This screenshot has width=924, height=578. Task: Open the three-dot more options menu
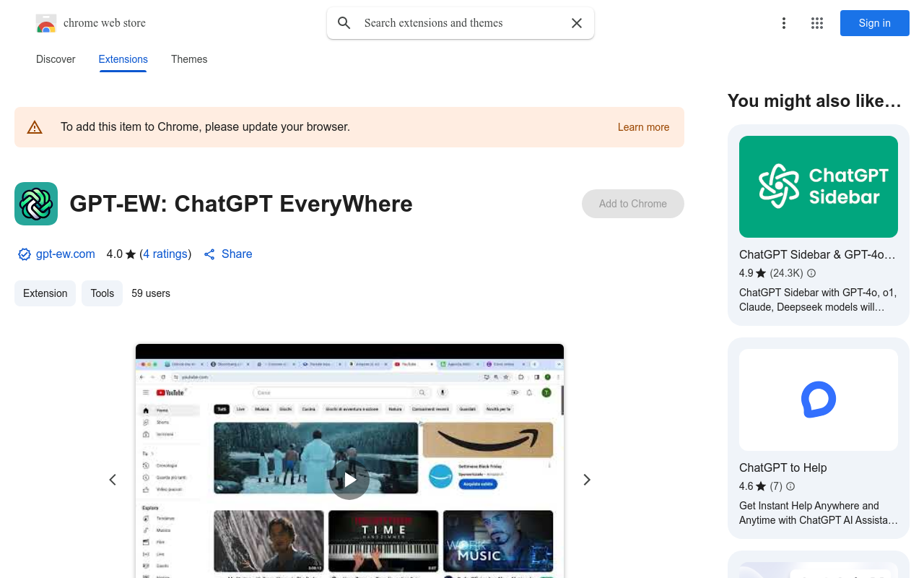click(x=783, y=23)
